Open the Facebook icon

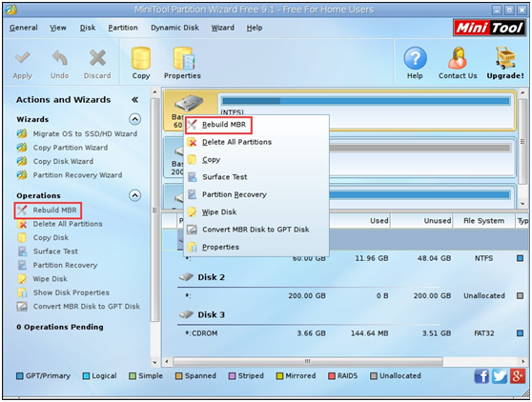point(481,376)
